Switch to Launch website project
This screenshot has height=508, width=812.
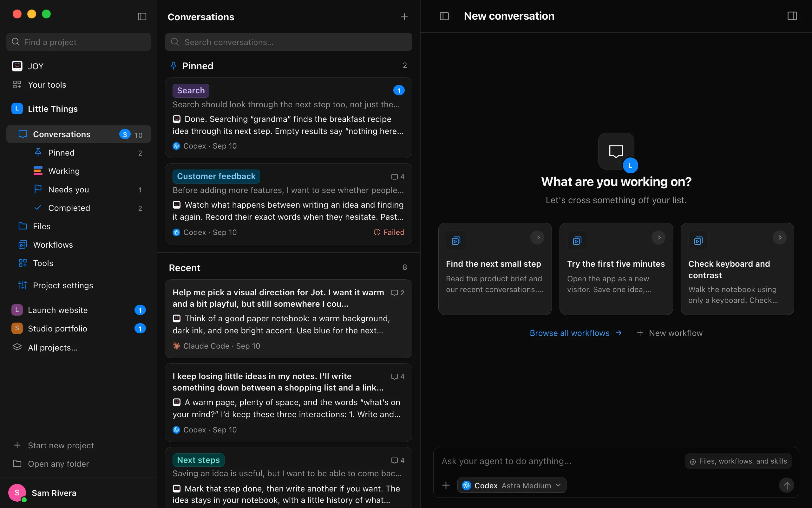[x=79, y=310]
